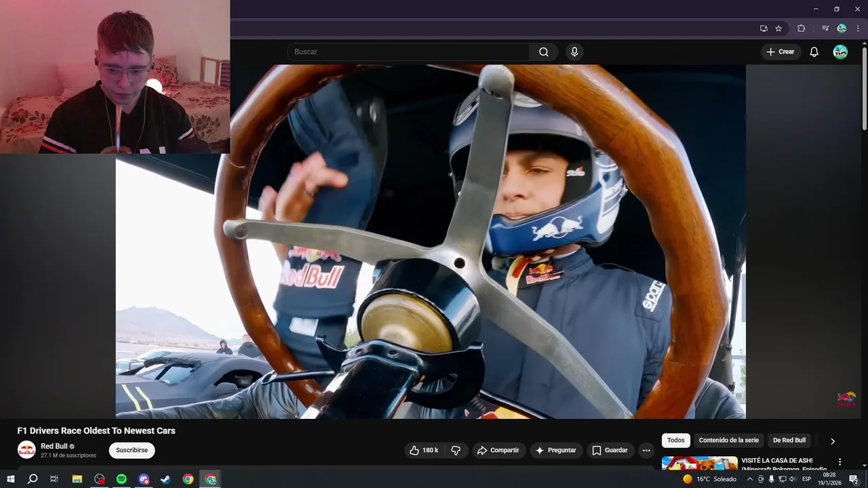The image size is (868, 488).
Task: Open Task View on taskbar
Action: coord(54,479)
